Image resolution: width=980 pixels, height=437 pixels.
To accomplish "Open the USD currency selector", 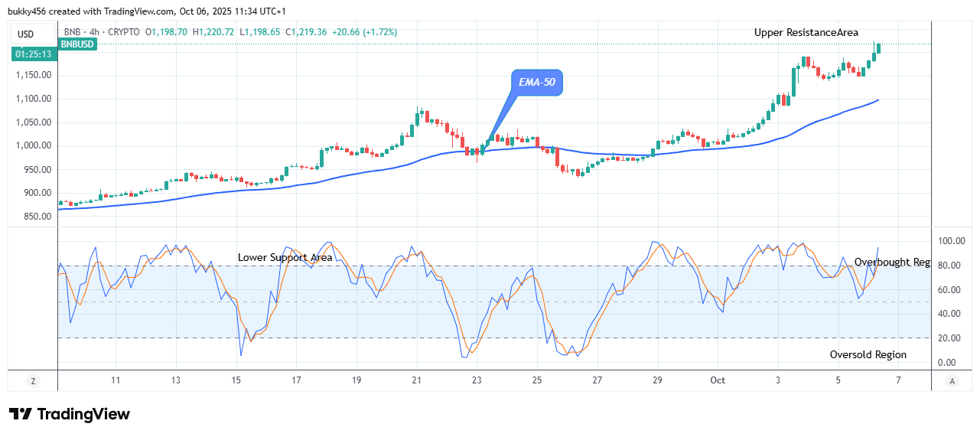I will [x=26, y=34].
